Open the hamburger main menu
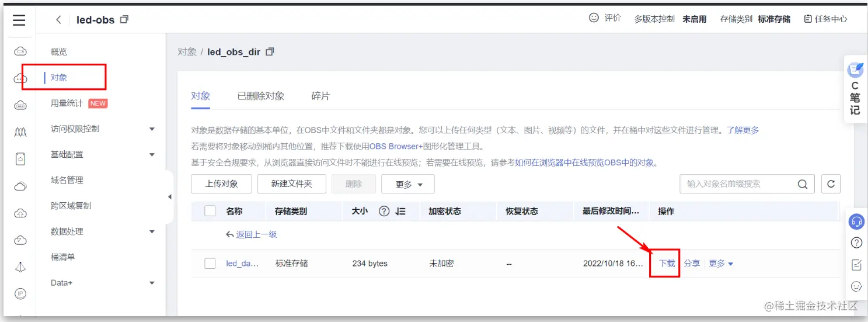Viewport: 868px width, 322px height. (x=19, y=20)
